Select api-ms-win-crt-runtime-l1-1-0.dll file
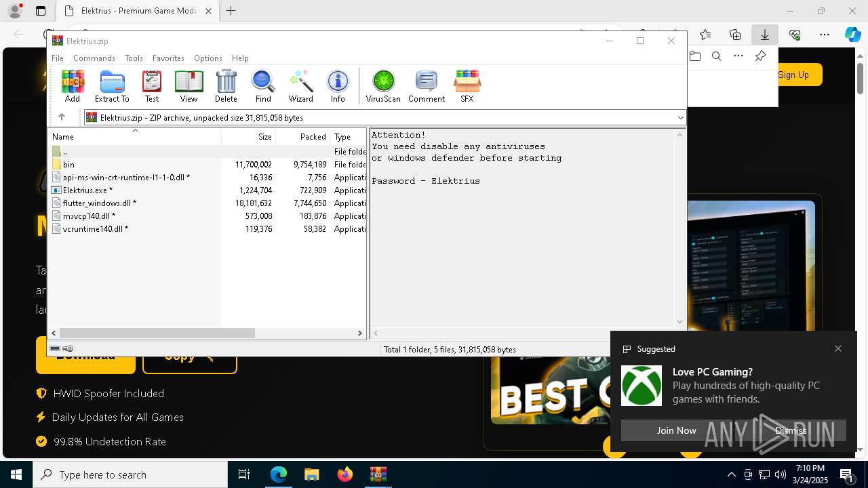This screenshot has width=868, height=488. pyautogui.click(x=208, y=178)
